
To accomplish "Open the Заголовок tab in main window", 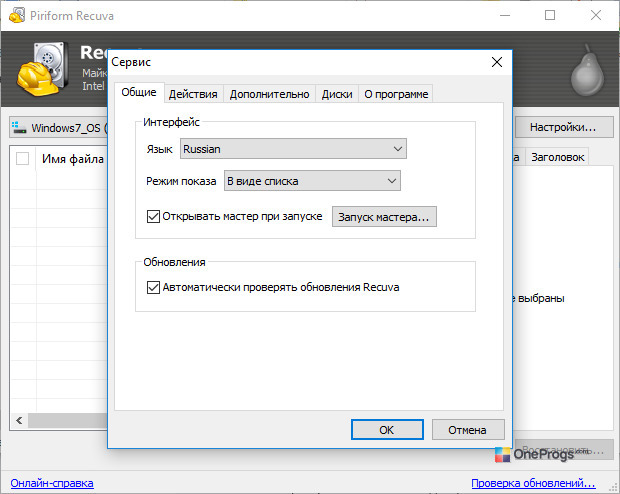I will click(x=558, y=157).
